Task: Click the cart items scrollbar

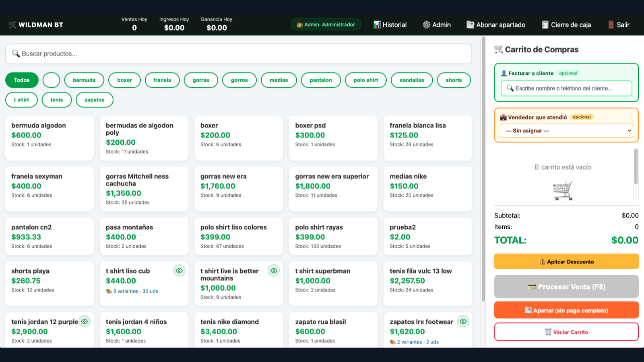Action: click(636, 166)
